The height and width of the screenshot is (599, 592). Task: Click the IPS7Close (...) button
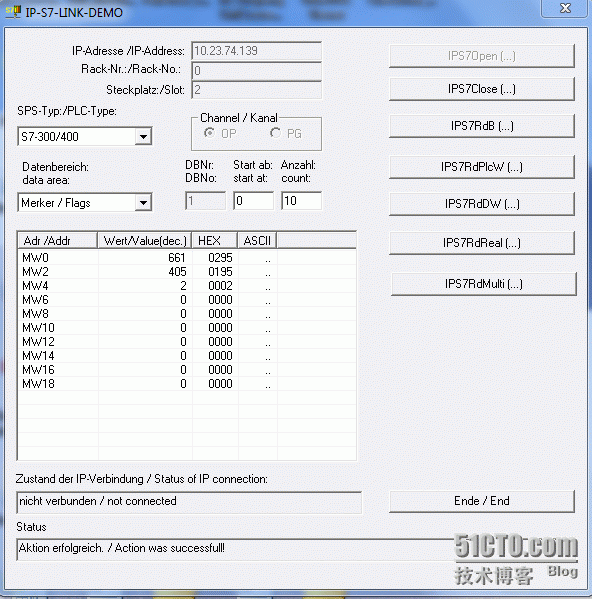[x=482, y=89]
